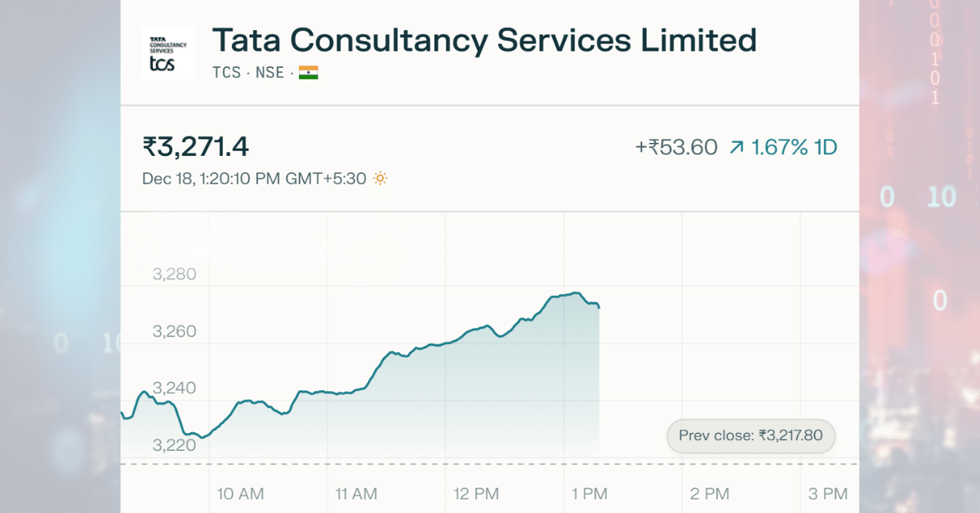Click the TCS ticker symbol
Screen dimensions: 980x513
[227, 72]
